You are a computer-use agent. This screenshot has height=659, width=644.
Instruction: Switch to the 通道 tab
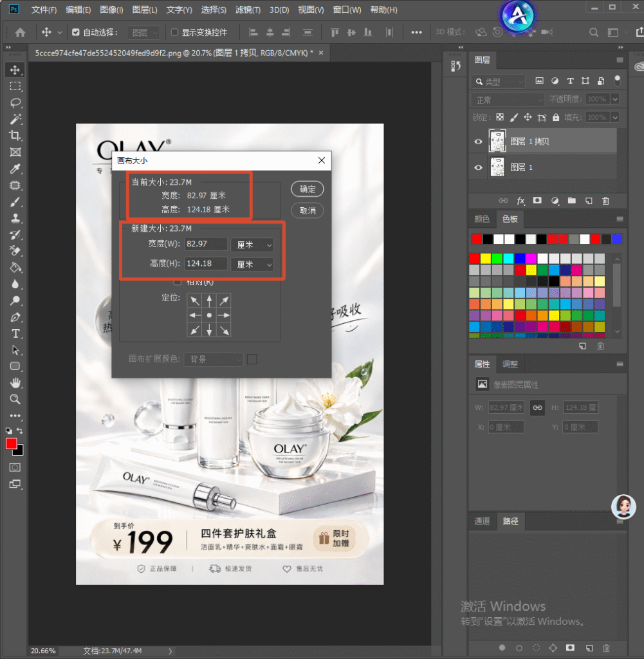pyautogui.click(x=482, y=521)
